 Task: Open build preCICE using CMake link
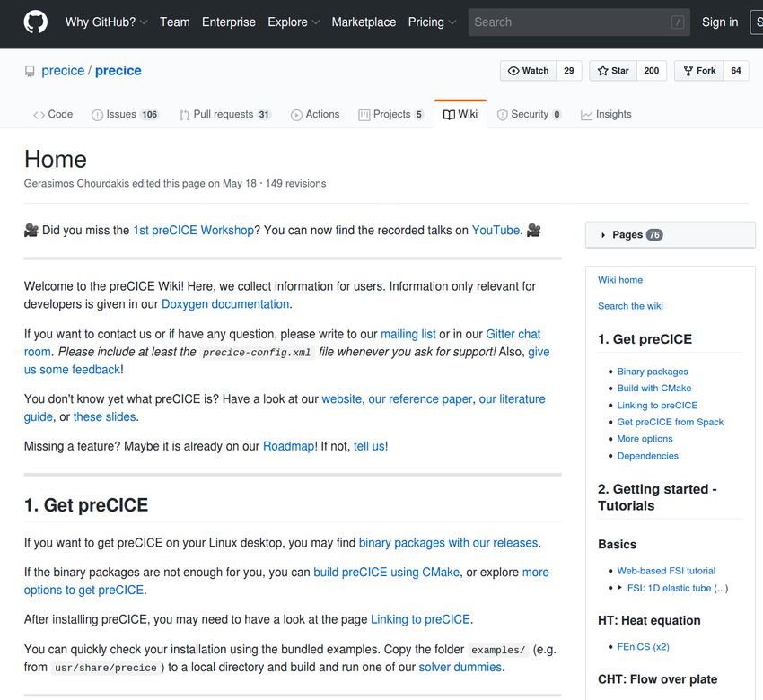(x=386, y=572)
